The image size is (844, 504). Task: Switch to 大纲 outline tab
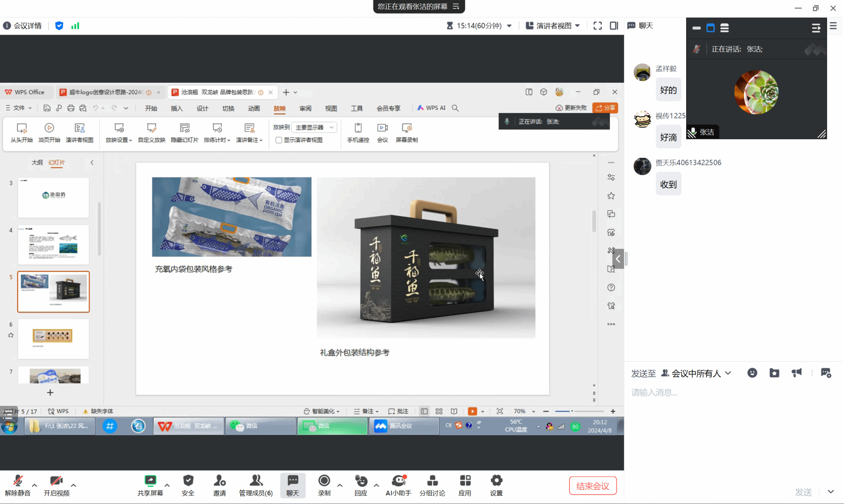tap(37, 162)
